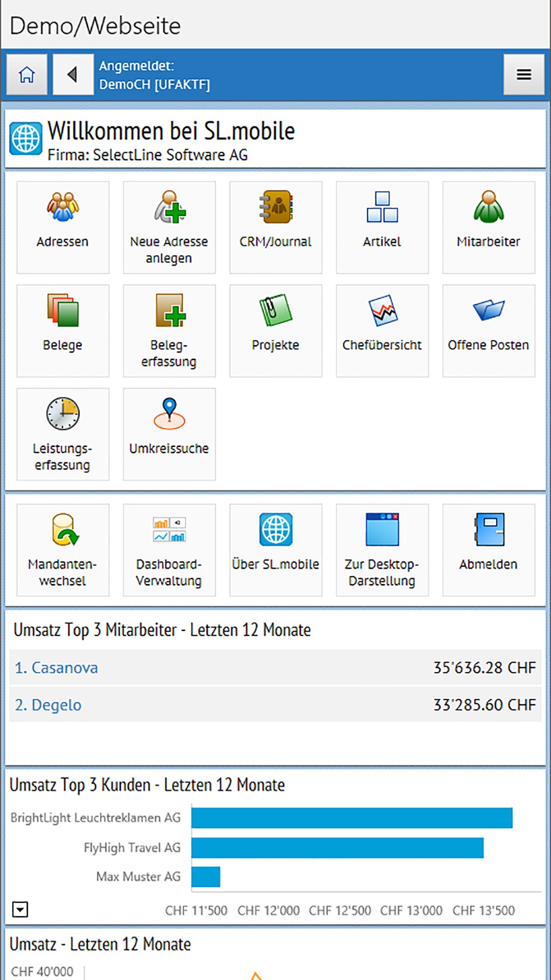This screenshot has height=980, width=551.
Task: Open the Über SL.mobile tile
Action: click(x=276, y=550)
